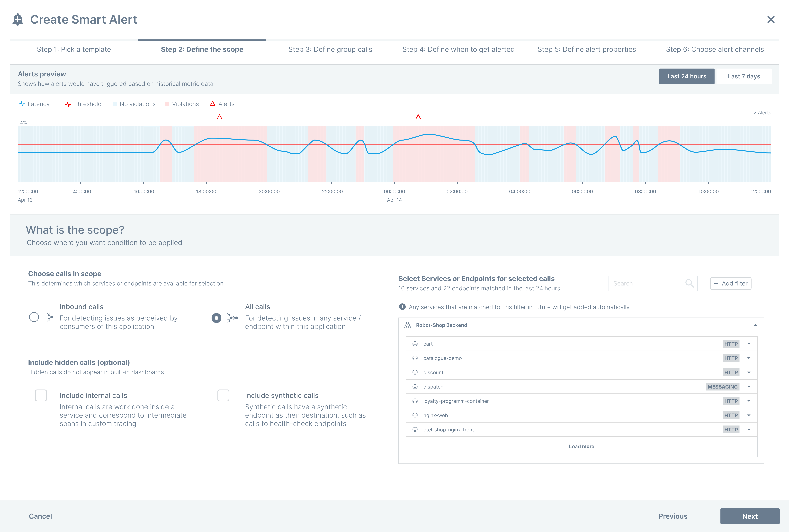
Task: Switch to Step 1: Pick a template
Action: [74, 49]
